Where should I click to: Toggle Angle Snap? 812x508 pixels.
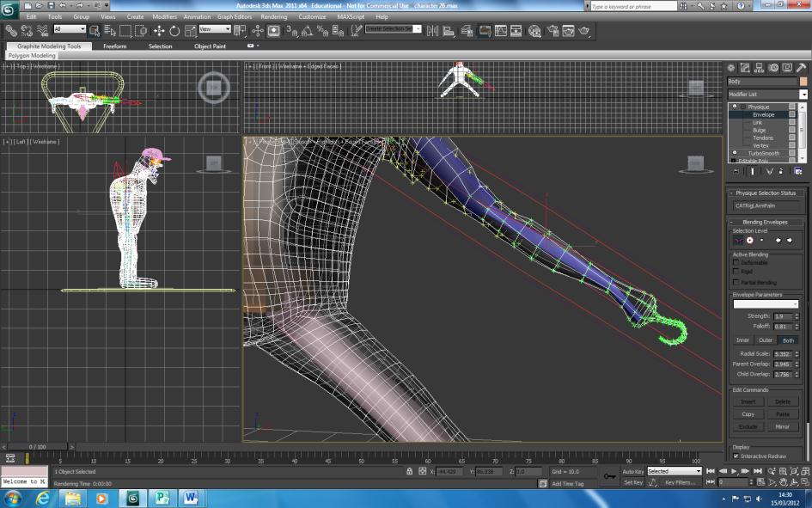[307, 31]
